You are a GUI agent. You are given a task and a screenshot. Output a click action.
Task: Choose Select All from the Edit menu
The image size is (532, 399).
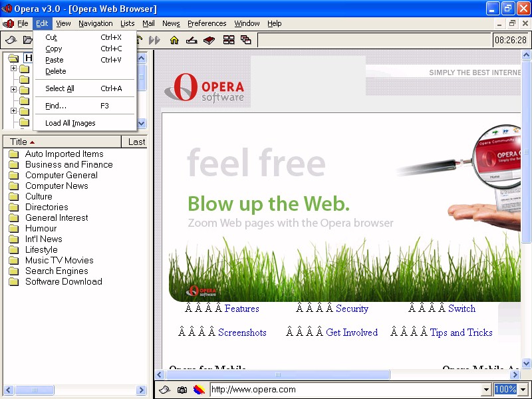pos(85,88)
